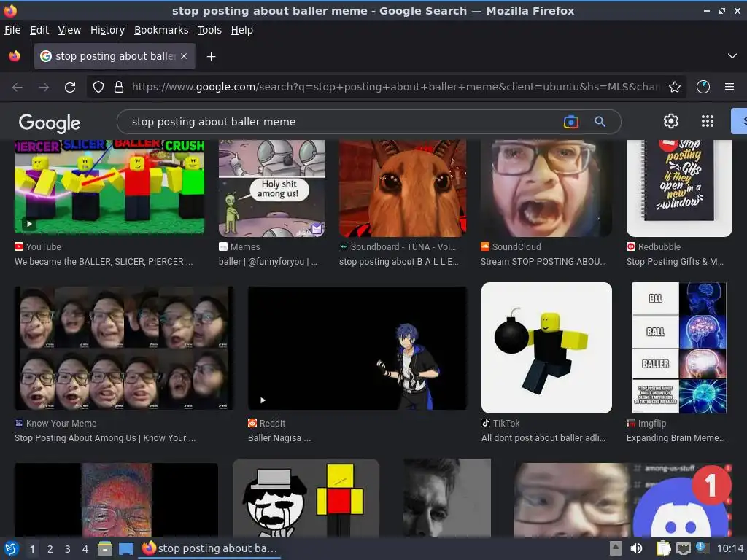Close the 'stop posting about baller' tab

184,56
